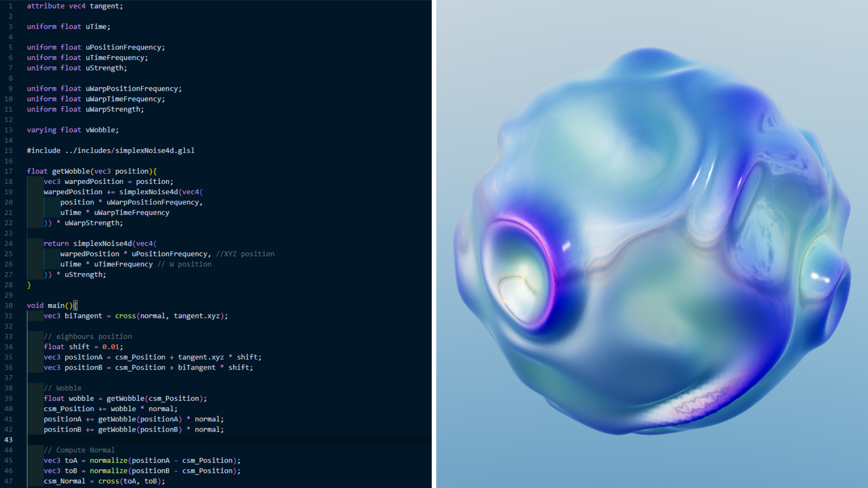The height and width of the screenshot is (488, 868).
Task: Click 'float wobble = getWobble(csm_Position);' line
Action: [125, 399]
